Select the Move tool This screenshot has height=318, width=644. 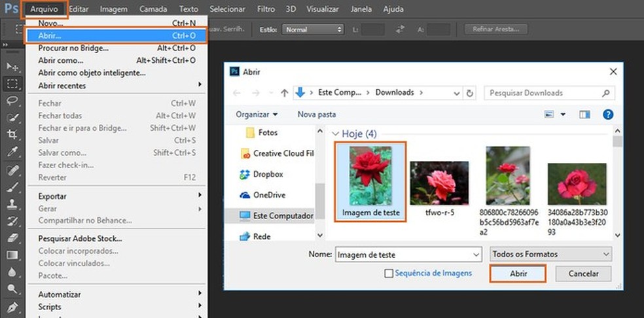pyautogui.click(x=12, y=67)
